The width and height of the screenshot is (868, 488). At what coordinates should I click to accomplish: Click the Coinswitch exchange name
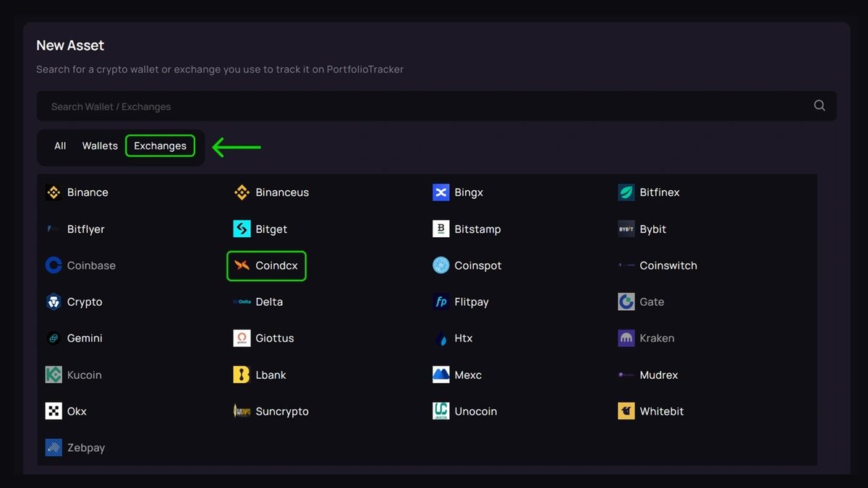(668, 265)
